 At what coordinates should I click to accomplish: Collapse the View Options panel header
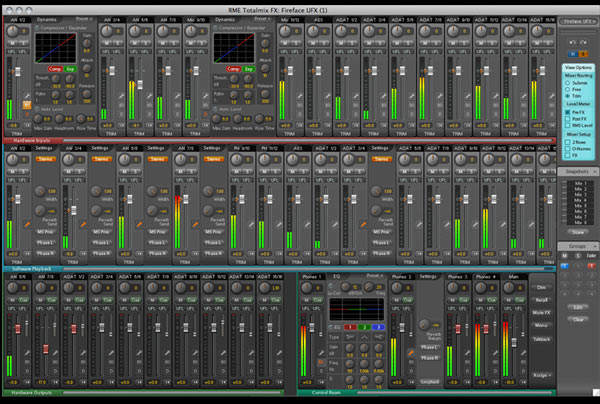[x=578, y=67]
